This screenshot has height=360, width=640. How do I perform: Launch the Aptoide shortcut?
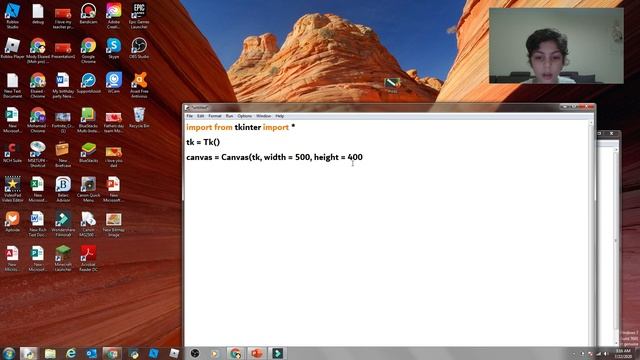12,222
